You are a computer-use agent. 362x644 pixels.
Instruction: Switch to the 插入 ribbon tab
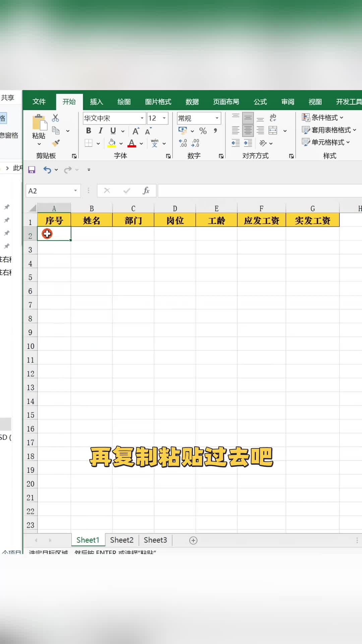click(x=96, y=102)
